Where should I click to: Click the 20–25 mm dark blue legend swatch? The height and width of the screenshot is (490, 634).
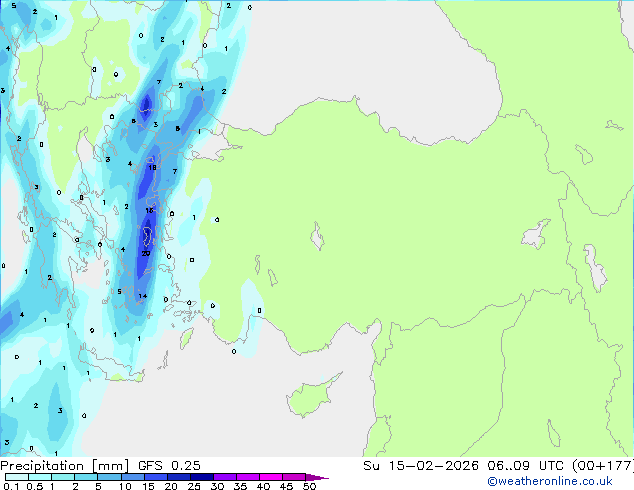(179, 477)
